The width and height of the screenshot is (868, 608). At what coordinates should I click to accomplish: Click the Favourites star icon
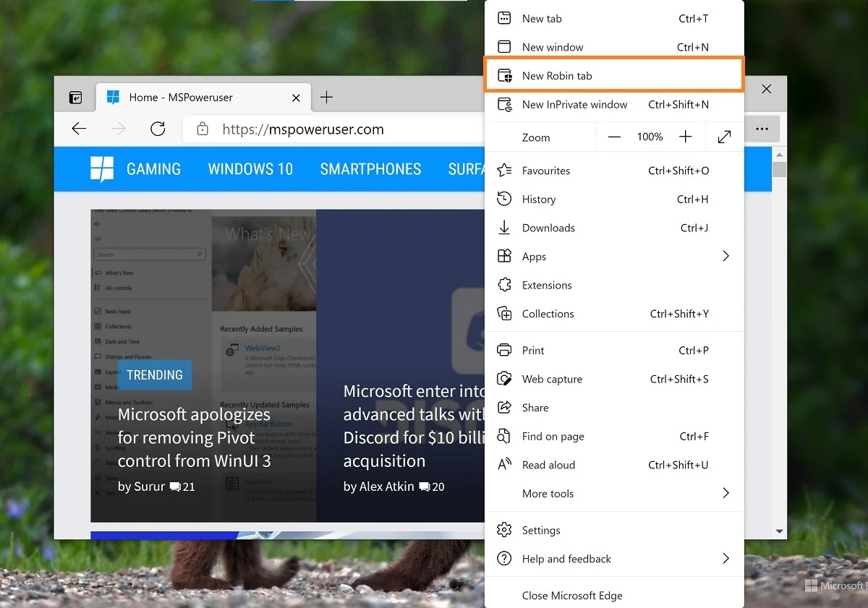coord(504,171)
